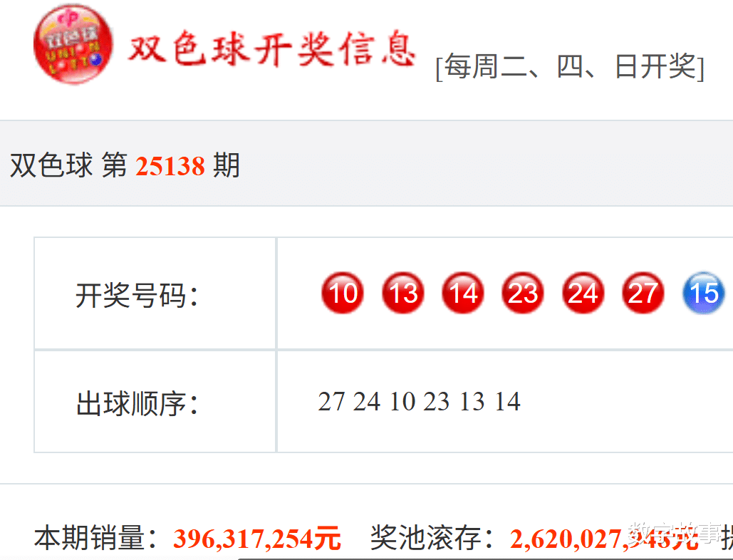
Task: Click the 每周二、四、日开奖 schedule text
Action: click(569, 67)
